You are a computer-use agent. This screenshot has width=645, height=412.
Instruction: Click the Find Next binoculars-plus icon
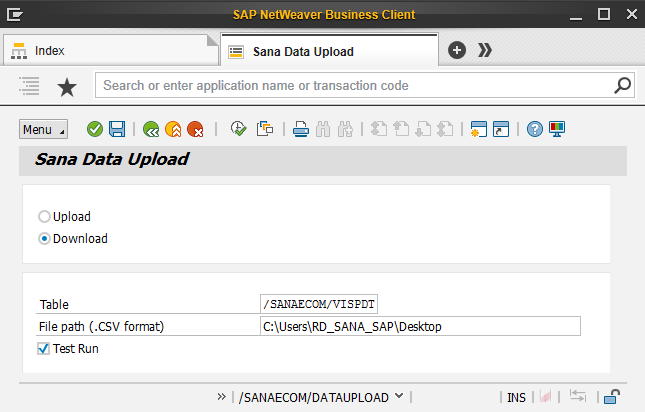pos(345,129)
